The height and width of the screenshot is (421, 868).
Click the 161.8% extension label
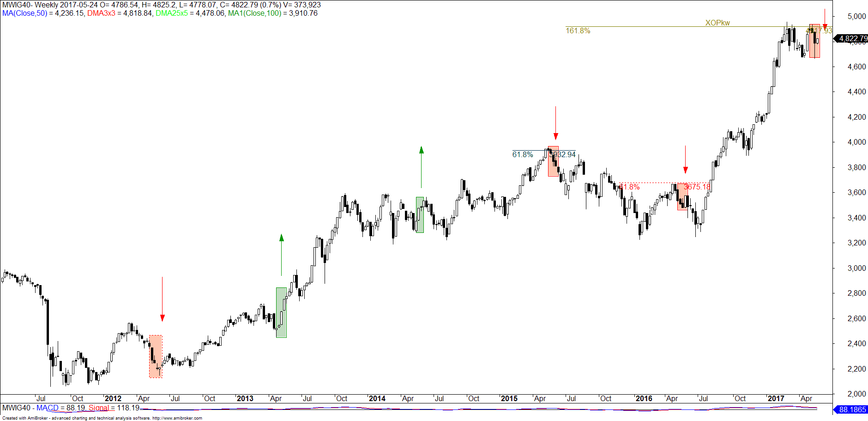[x=578, y=31]
